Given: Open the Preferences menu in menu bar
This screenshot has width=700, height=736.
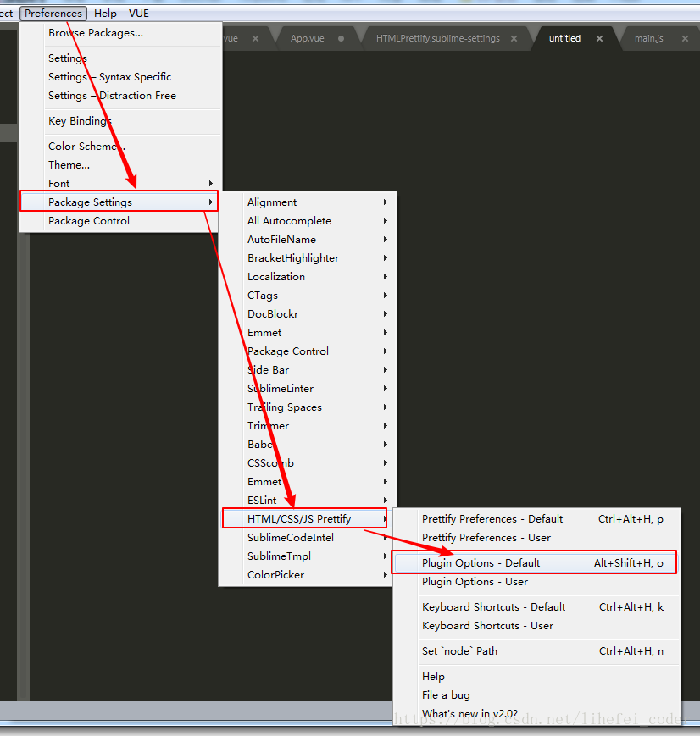Looking at the screenshot, I should pyautogui.click(x=53, y=14).
